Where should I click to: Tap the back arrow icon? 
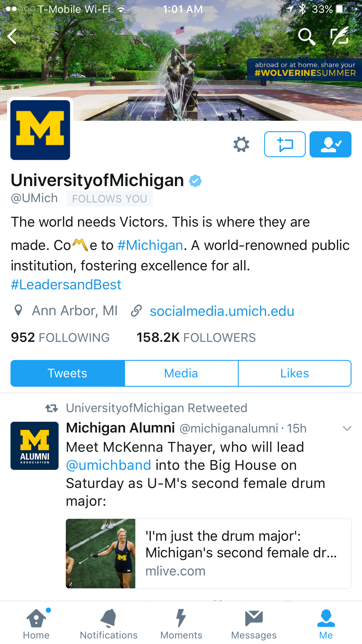(x=12, y=36)
